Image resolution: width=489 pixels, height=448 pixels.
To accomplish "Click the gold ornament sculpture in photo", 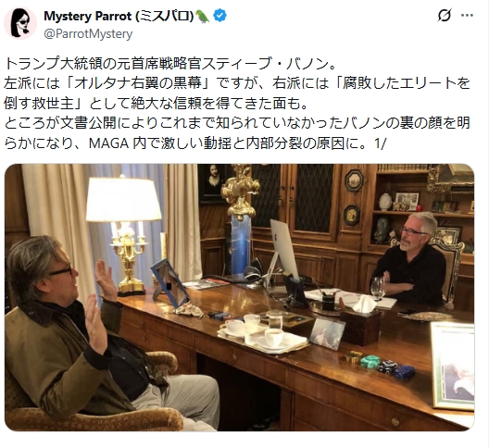I will 240,192.
